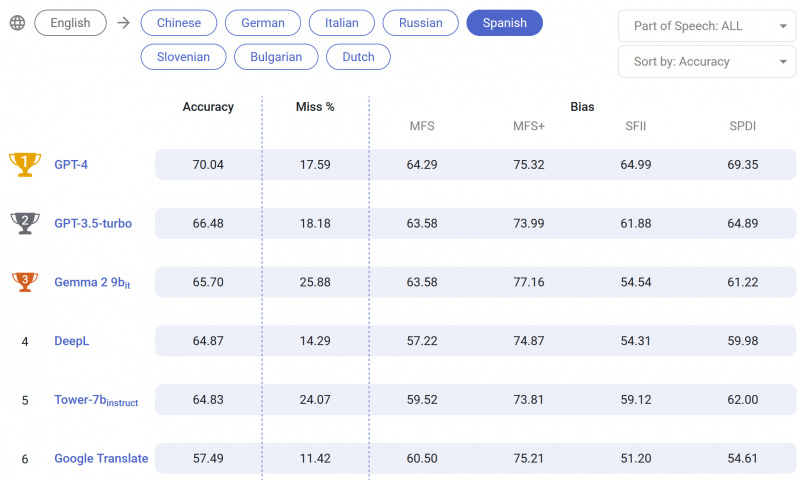Choose the Italian language pill

pos(342,23)
